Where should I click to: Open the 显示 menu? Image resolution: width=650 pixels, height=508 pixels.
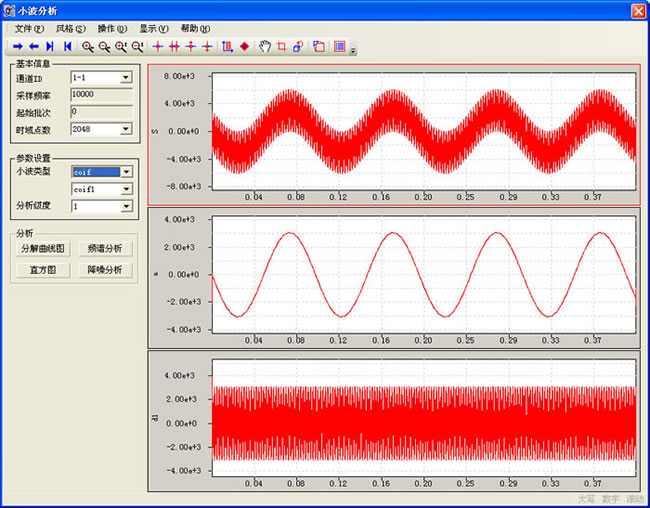click(x=153, y=29)
